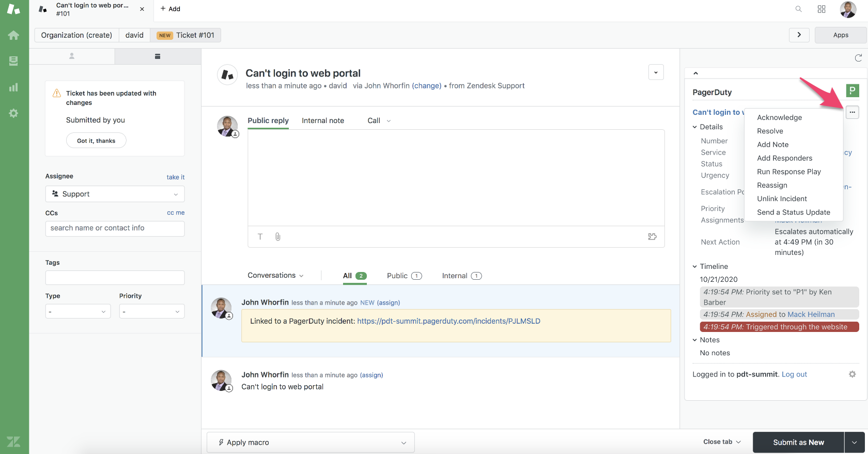Click the Got it, thanks button
868x454 pixels.
coord(96,141)
